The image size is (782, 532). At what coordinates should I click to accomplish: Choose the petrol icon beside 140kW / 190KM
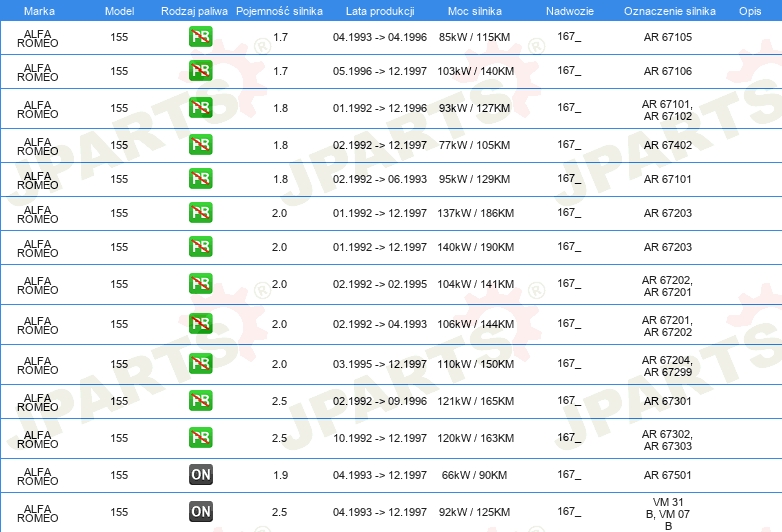pos(200,246)
